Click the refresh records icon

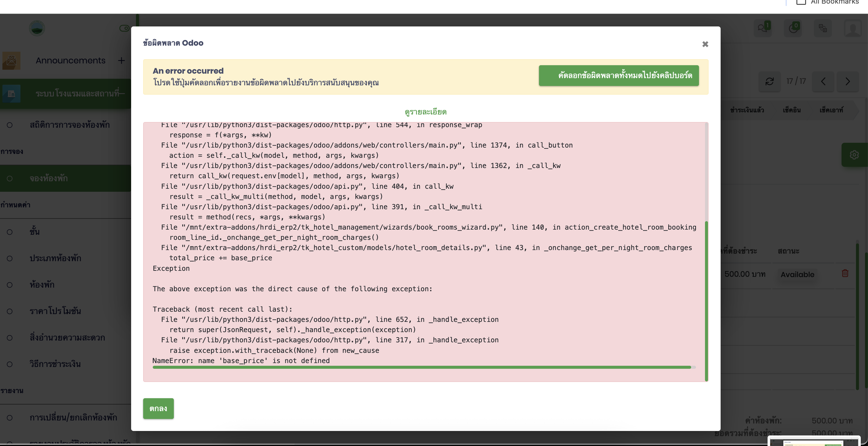pos(769,81)
